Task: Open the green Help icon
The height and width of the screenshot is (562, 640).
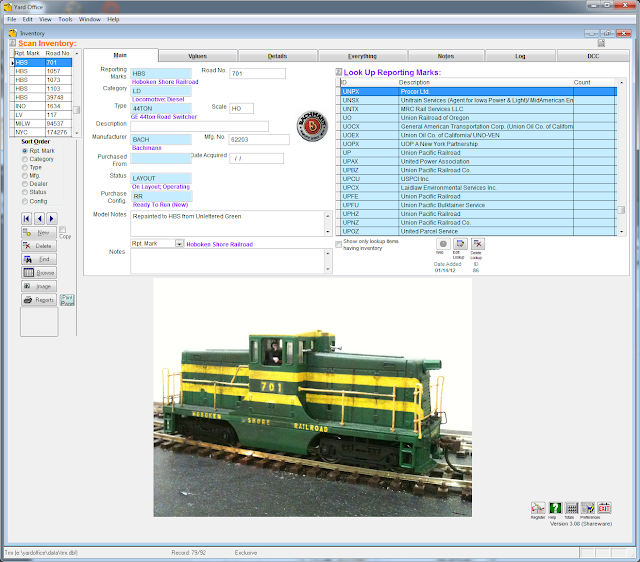Action: click(x=555, y=508)
